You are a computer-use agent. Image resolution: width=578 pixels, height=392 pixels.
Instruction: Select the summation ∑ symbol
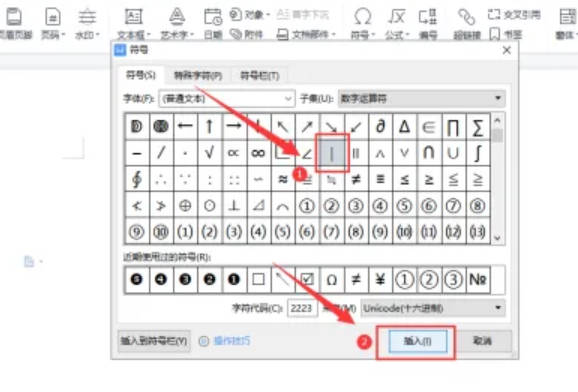[x=478, y=127]
